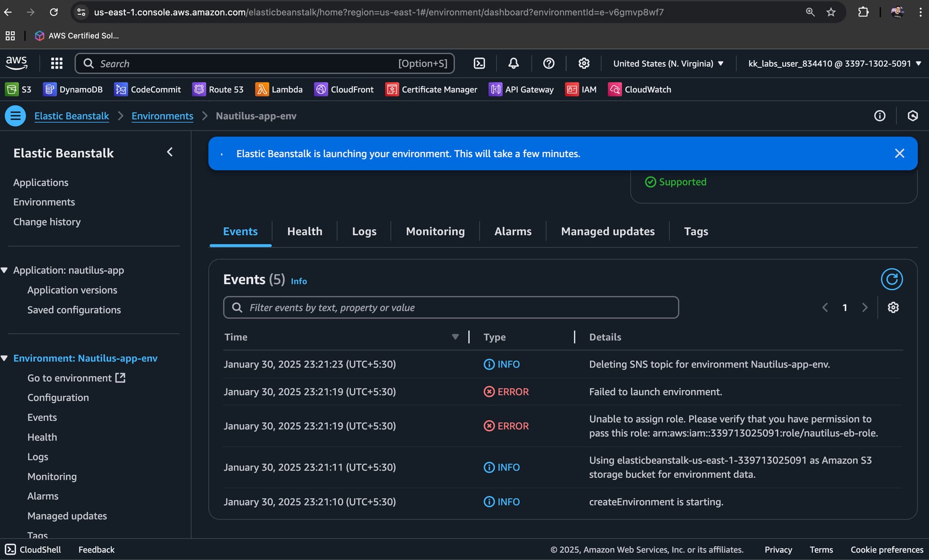Screen dimensions: 929x560
Task: Click the Filter events search field
Action: coord(450,308)
